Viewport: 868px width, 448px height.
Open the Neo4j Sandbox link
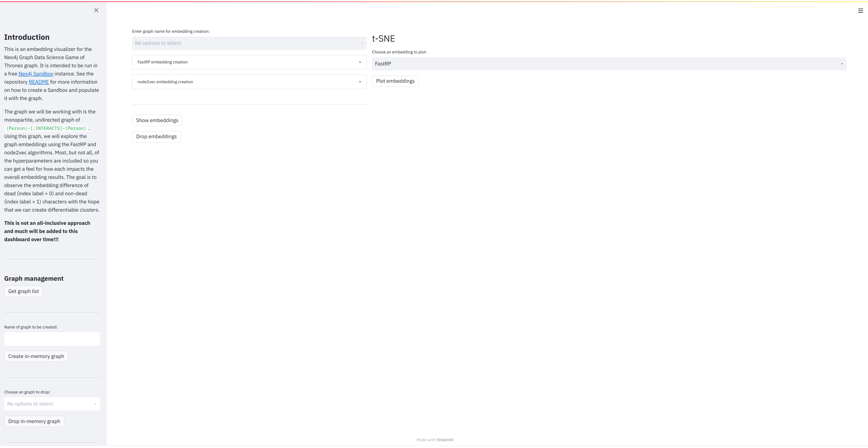coord(36,74)
